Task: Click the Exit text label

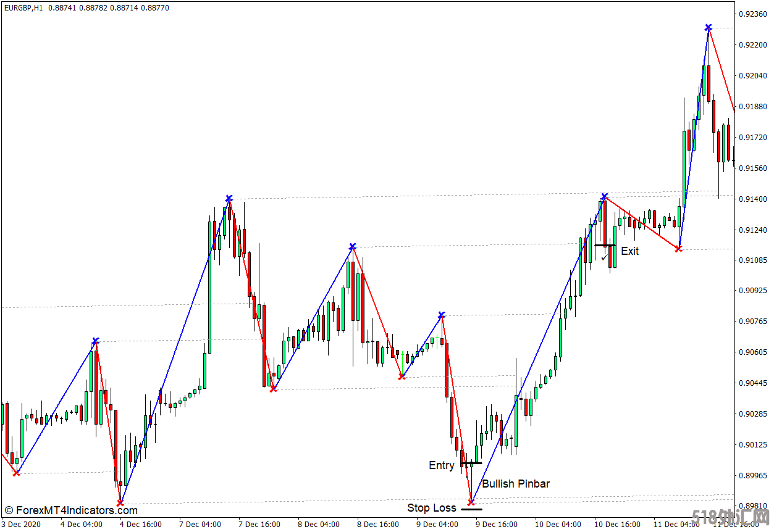Action: coord(630,251)
